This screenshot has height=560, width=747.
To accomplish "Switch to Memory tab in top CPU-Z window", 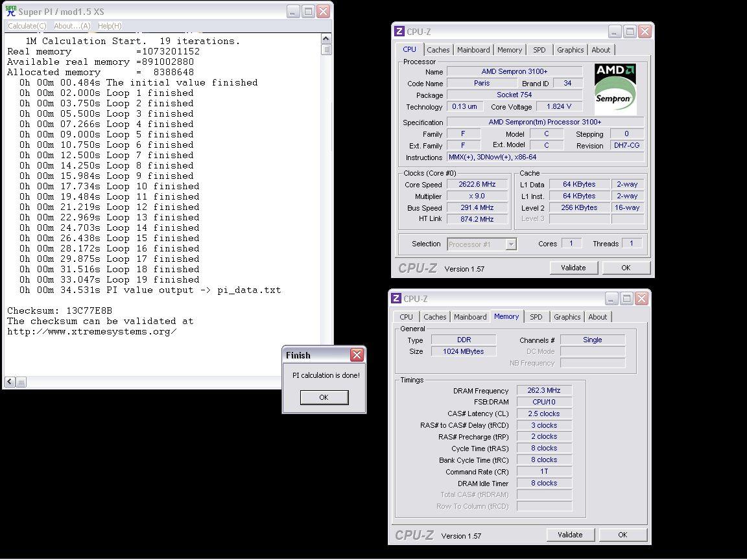I will (x=509, y=49).
